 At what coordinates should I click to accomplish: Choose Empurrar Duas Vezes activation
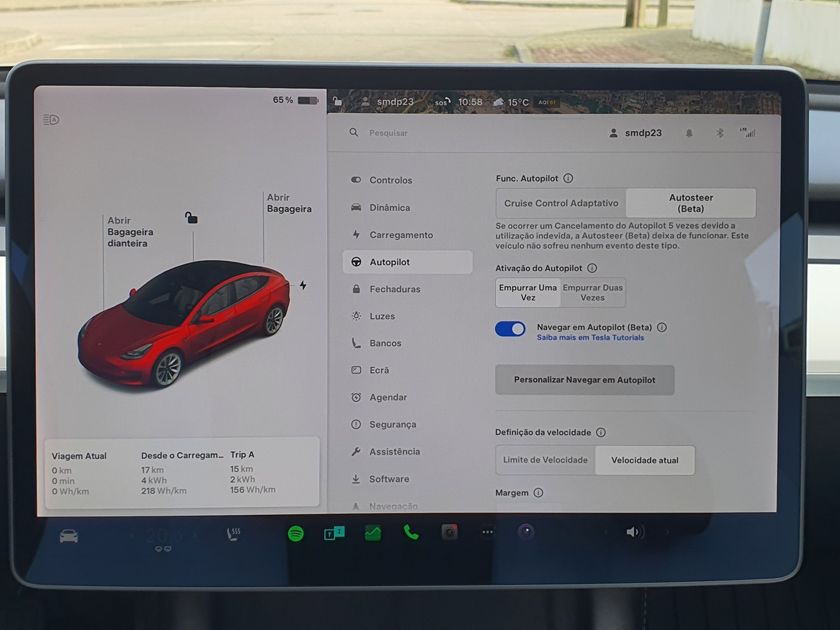click(x=592, y=293)
